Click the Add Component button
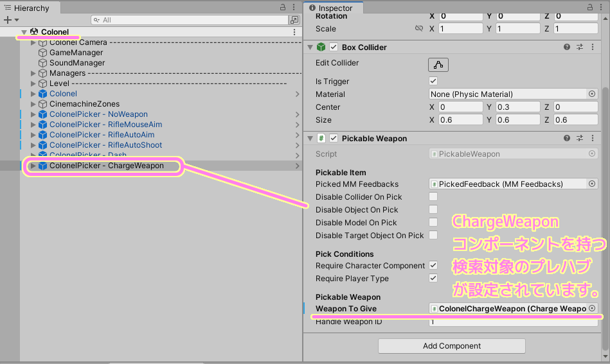This screenshot has height=364, width=610. coord(452,346)
